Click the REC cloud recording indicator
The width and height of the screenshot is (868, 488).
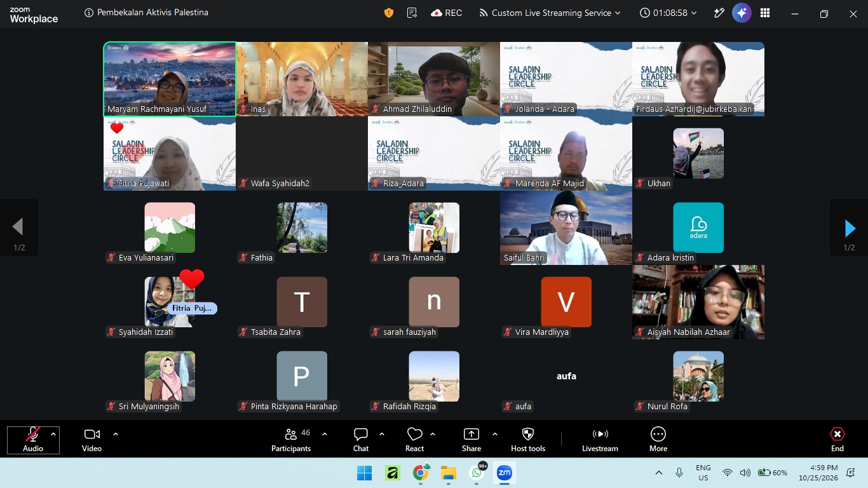(x=446, y=13)
